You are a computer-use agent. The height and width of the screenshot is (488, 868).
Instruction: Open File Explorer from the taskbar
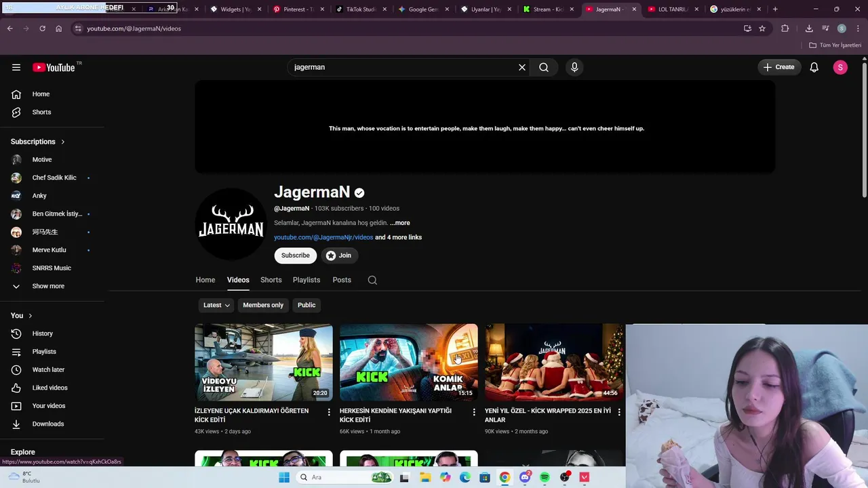click(x=425, y=477)
